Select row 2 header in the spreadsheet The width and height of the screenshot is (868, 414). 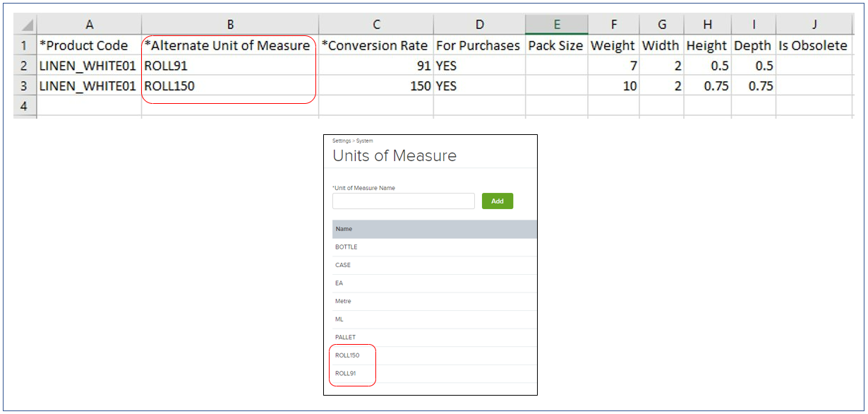(x=25, y=66)
